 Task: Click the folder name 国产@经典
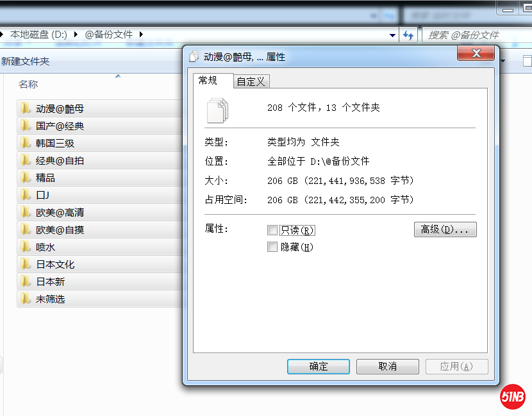pyautogui.click(x=60, y=126)
